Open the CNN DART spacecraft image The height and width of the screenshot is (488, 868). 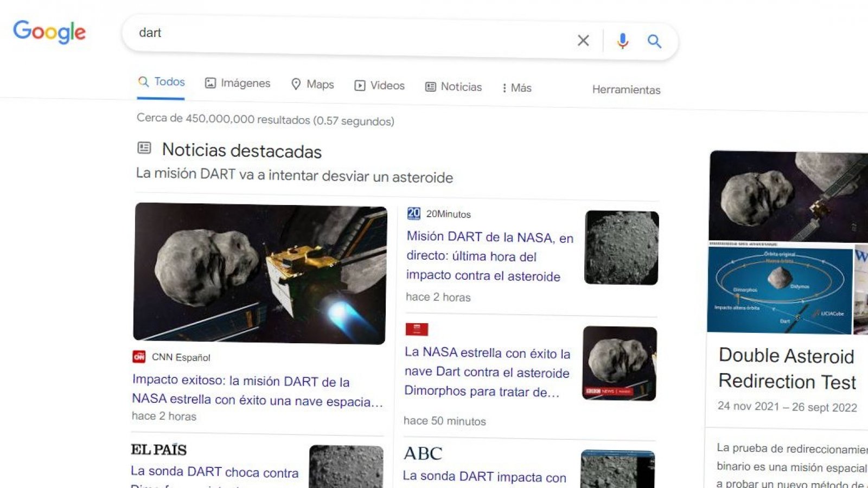pyautogui.click(x=260, y=273)
